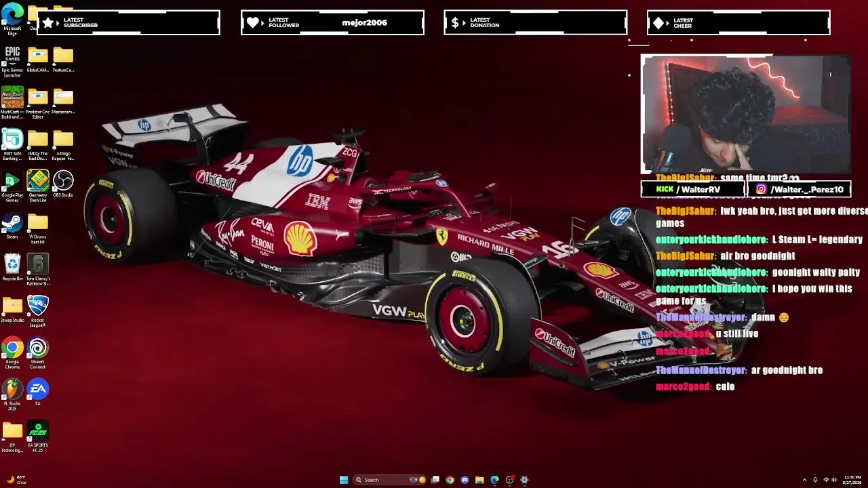
Task: Open OBS Studio taskbar icon
Action: tap(509, 480)
